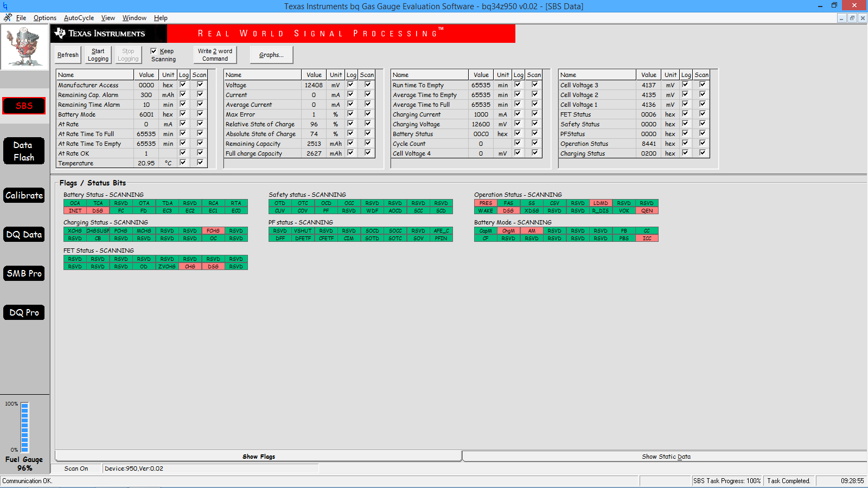The image size is (868, 488).
Task: Click the ICC flag in Battery Mode
Action: [647, 239]
